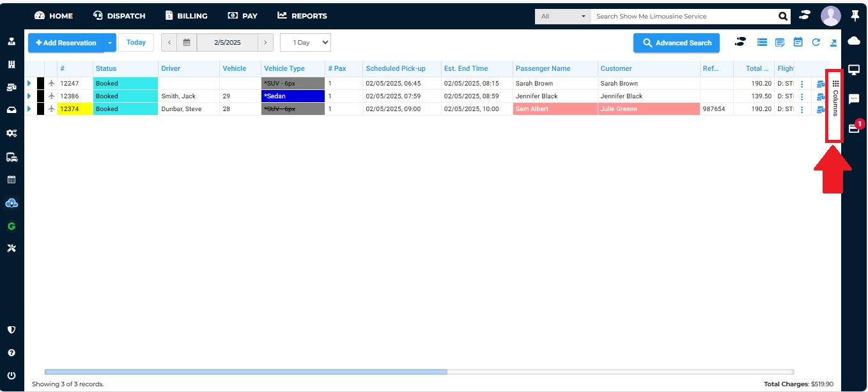
Task: Open the calendar icon in left sidebar
Action: [12, 179]
